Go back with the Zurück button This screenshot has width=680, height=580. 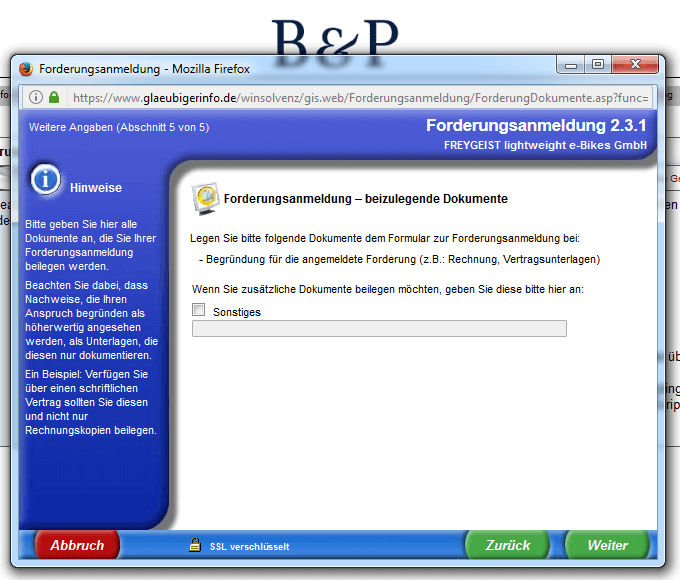(507, 545)
